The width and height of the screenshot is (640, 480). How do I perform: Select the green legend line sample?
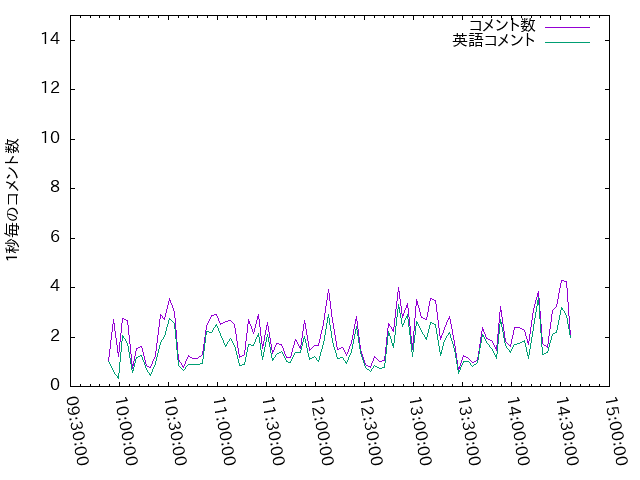(x=566, y=42)
